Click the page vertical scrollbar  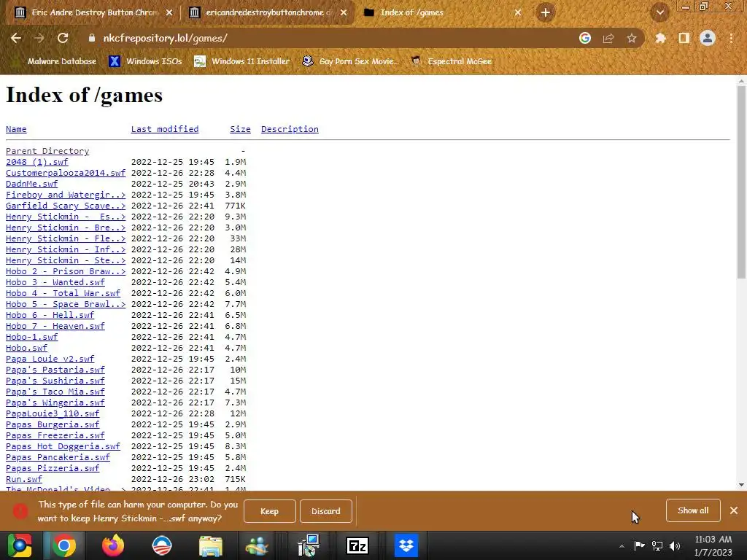click(x=741, y=182)
